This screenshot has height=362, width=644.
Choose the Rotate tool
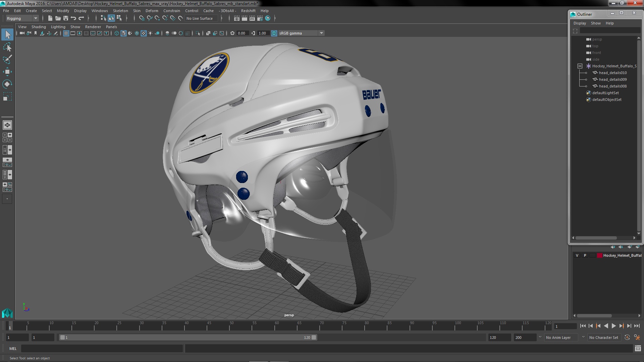point(7,84)
